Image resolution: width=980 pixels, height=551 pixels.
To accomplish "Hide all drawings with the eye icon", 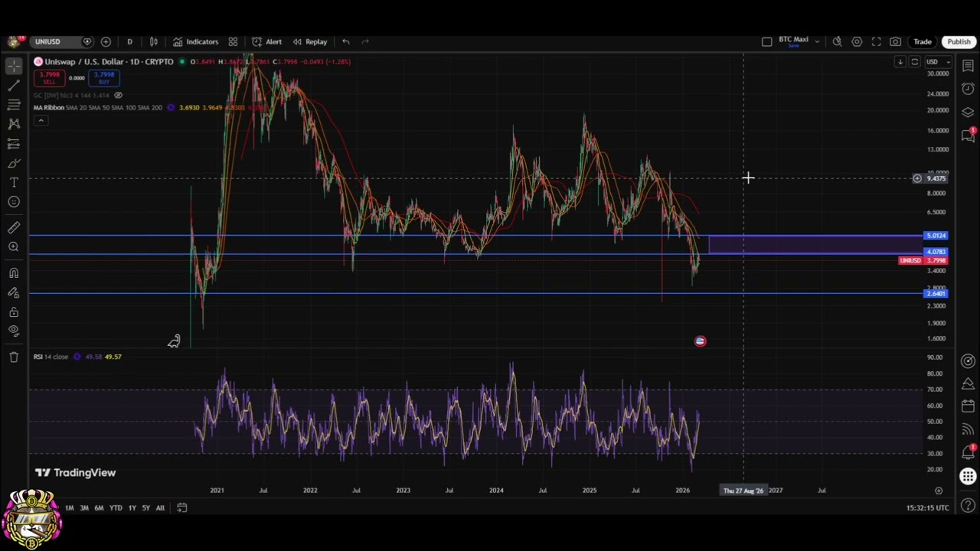I will [x=14, y=331].
